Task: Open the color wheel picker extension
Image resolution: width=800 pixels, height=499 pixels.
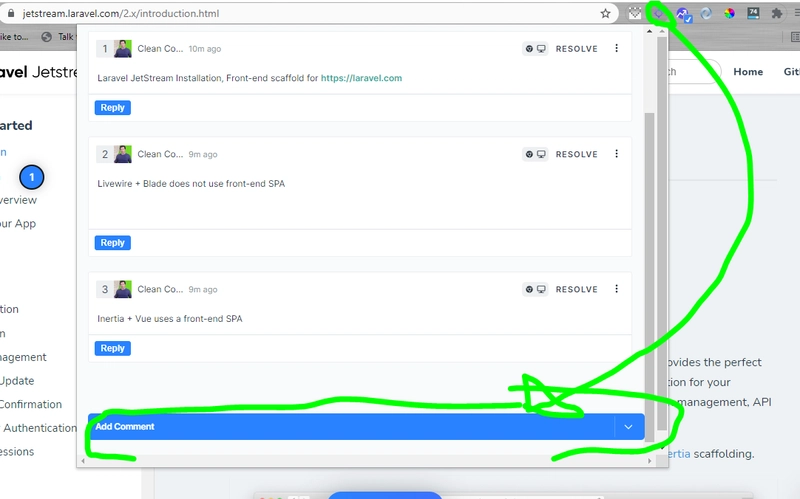Action: [730, 14]
